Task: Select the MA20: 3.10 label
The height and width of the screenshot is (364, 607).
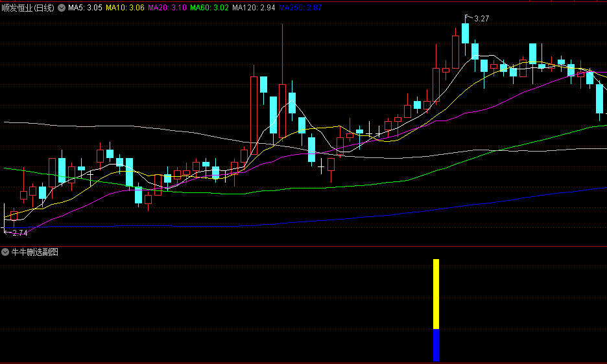Action: point(167,8)
